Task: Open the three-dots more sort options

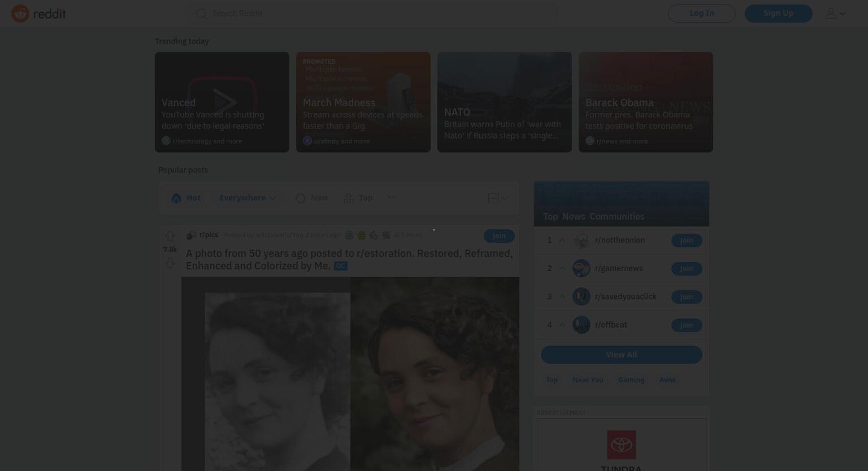Action: tap(392, 197)
